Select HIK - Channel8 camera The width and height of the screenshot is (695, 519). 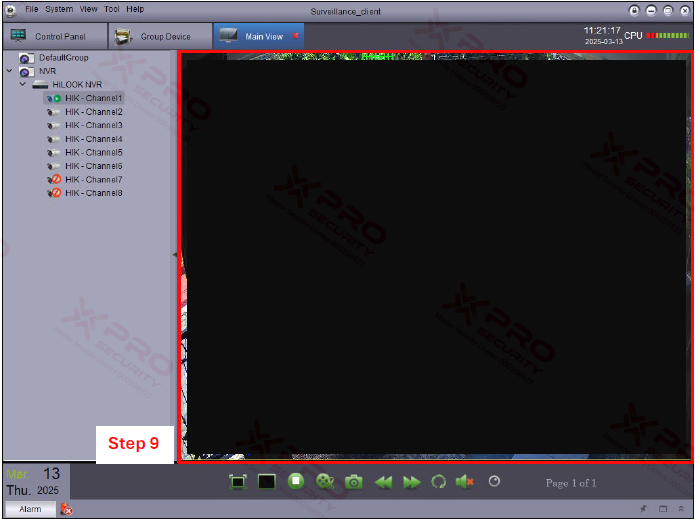point(94,193)
